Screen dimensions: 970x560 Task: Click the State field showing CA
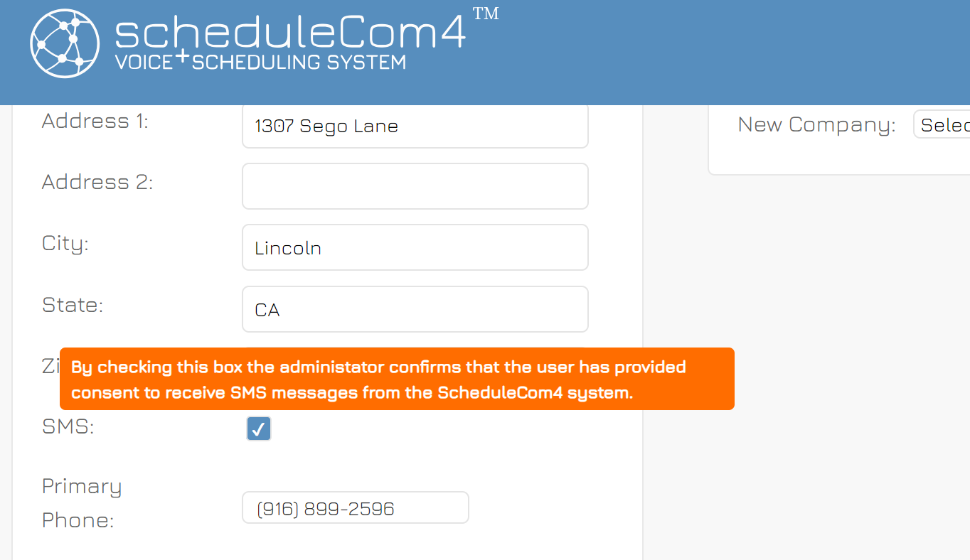415,309
